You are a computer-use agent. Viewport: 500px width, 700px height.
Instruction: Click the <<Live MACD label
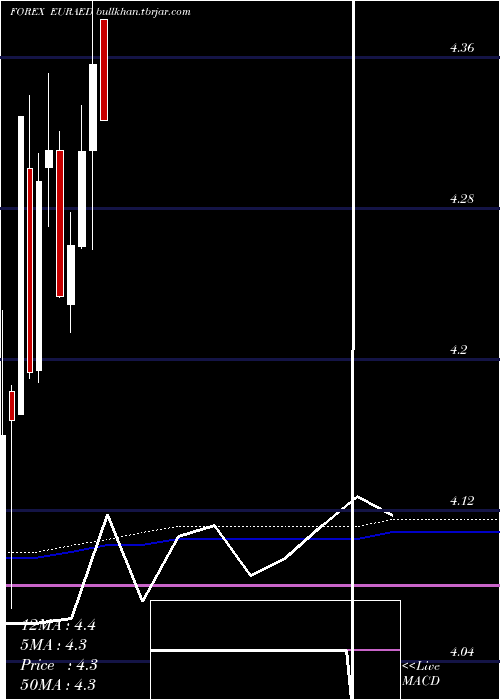pyautogui.click(x=421, y=673)
